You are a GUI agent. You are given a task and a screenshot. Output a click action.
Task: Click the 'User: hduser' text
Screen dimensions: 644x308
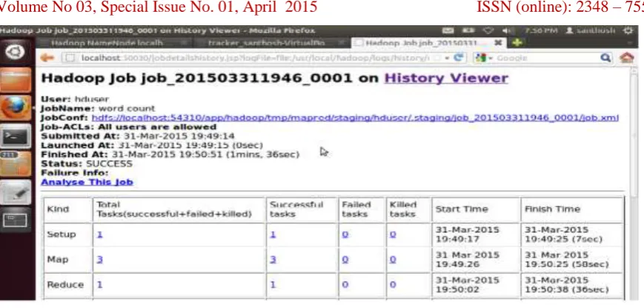coord(75,99)
